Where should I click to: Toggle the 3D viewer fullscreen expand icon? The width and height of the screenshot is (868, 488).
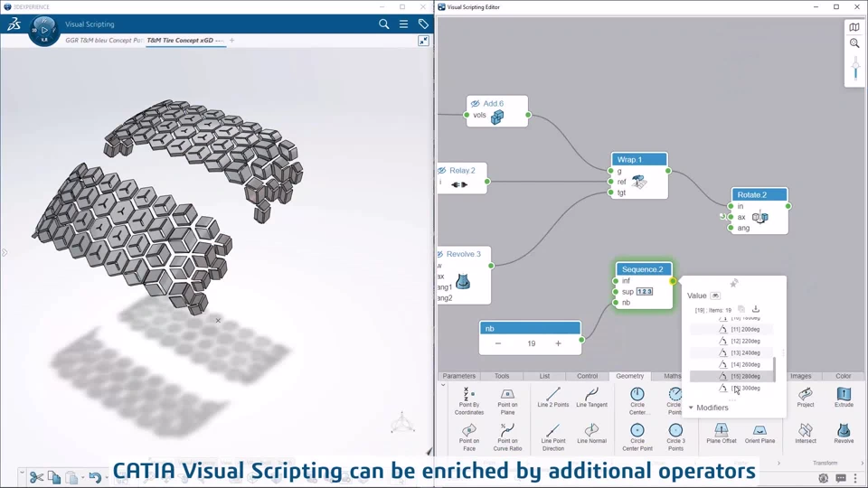pyautogui.click(x=423, y=41)
